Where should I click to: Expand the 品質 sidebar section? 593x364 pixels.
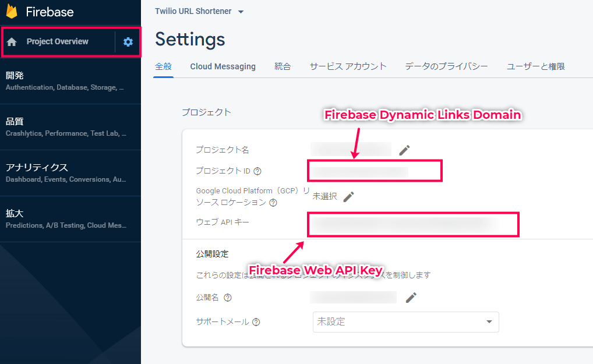click(70, 127)
